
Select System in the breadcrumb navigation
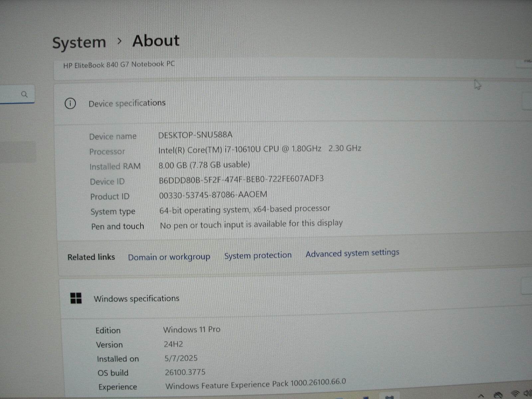(x=79, y=41)
